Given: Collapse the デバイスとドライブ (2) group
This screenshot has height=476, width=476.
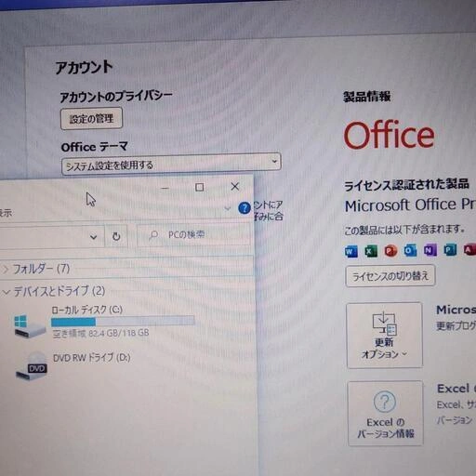Looking at the screenshot, I should pyautogui.click(x=6, y=292).
